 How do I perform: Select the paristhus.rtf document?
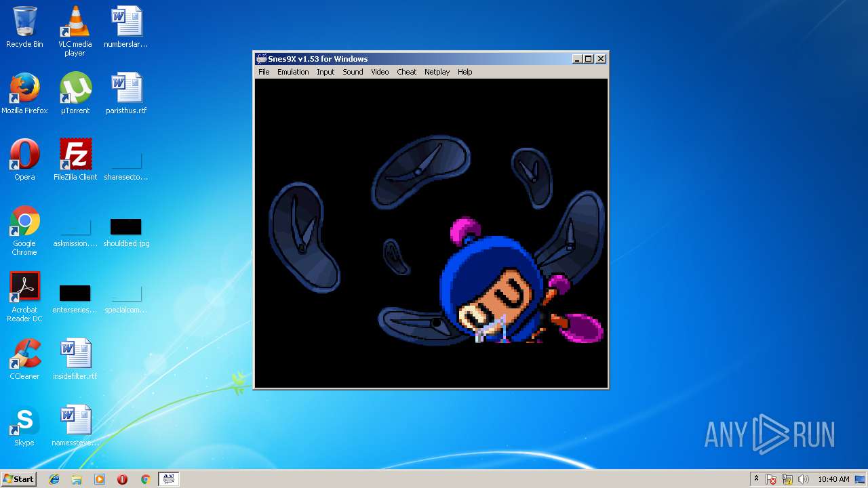coord(126,94)
